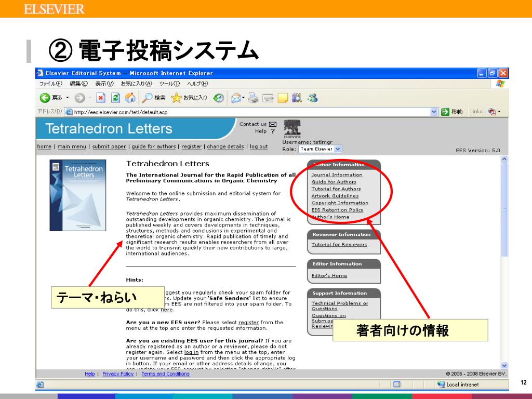Click the page icon in address bar
The image size is (532, 399).
(x=69, y=112)
